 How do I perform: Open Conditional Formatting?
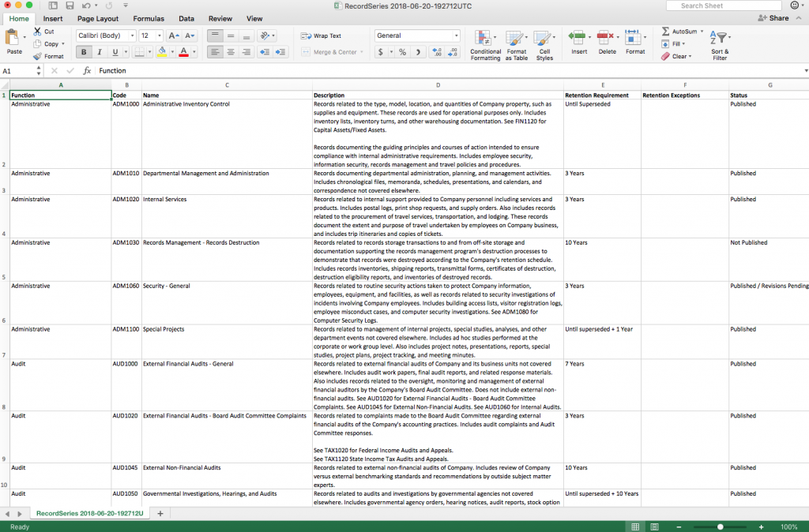pos(485,39)
